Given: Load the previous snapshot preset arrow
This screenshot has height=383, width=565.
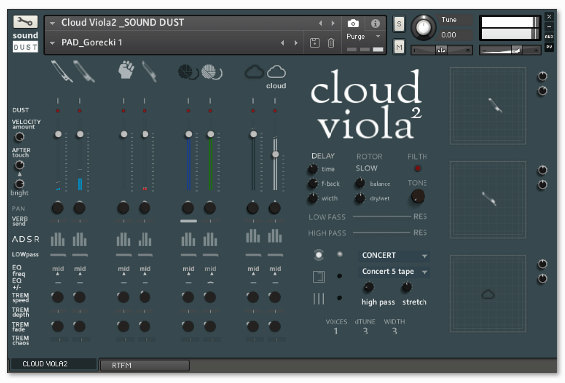Looking at the screenshot, I should pos(282,43).
